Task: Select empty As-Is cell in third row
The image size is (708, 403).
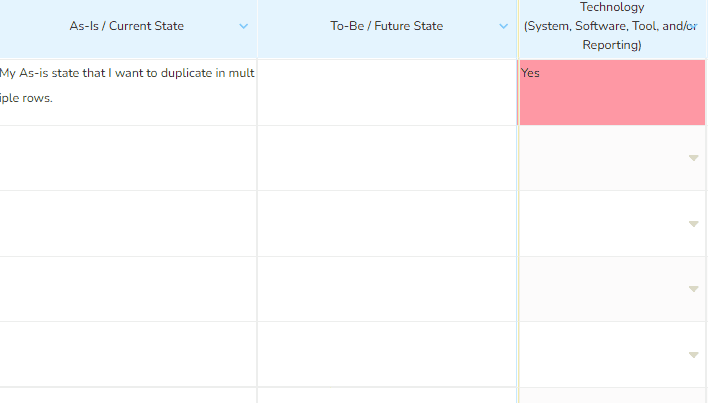Action: click(x=128, y=224)
